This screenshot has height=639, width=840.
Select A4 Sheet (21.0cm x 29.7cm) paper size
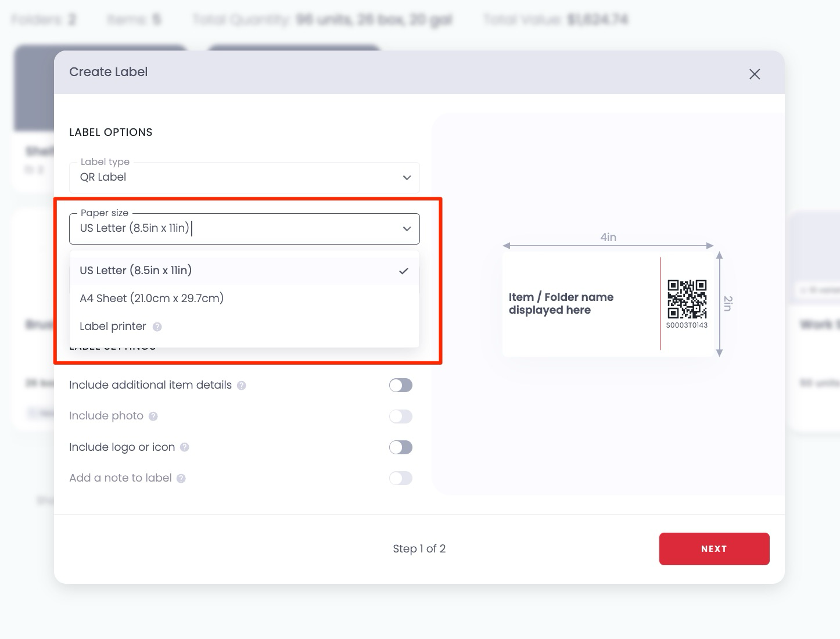[152, 298]
